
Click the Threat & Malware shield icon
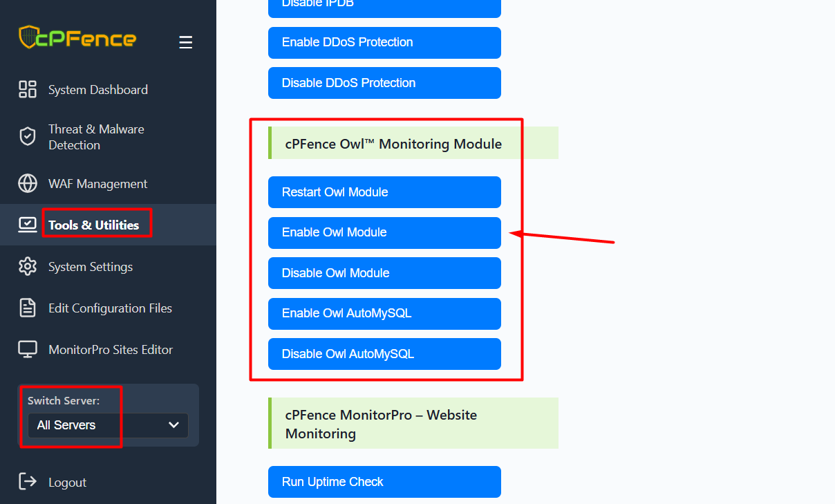[28, 137]
